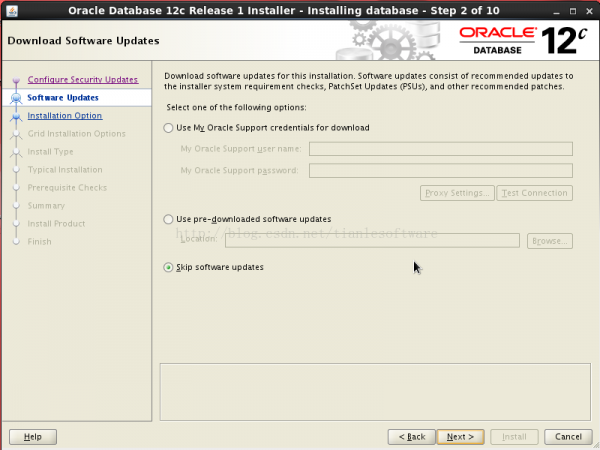Screen dimensions: 600x450
Task: Click the Test Connection button
Action: 535,193
